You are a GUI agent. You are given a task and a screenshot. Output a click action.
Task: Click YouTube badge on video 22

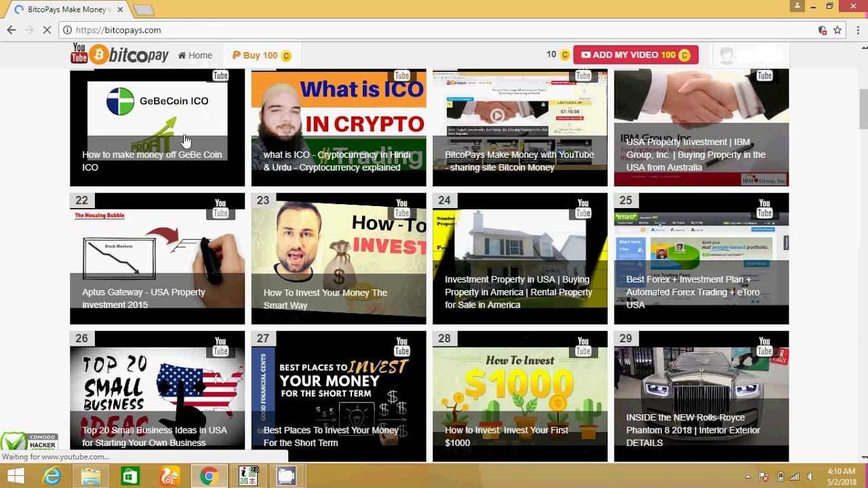(220, 209)
